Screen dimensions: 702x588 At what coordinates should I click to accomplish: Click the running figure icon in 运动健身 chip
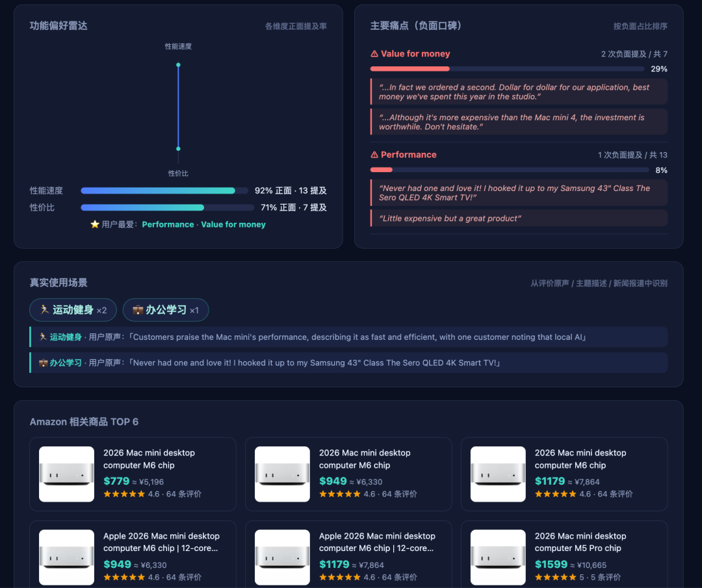click(44, 310)
